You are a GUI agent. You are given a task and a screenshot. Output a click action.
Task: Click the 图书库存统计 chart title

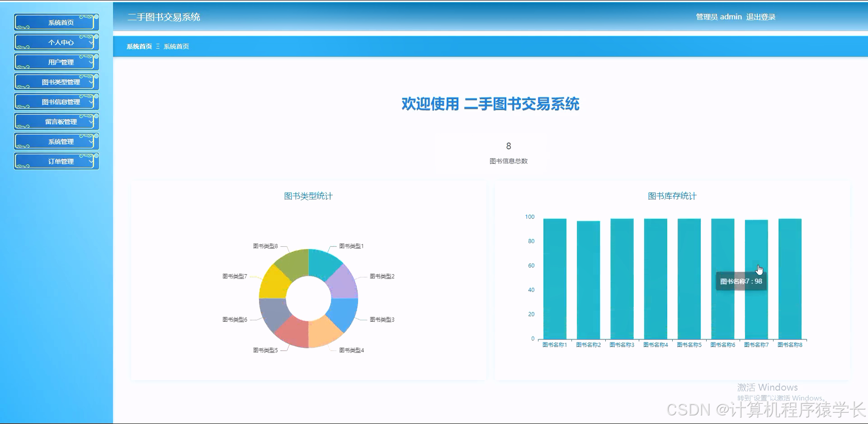tap(672, 196)
